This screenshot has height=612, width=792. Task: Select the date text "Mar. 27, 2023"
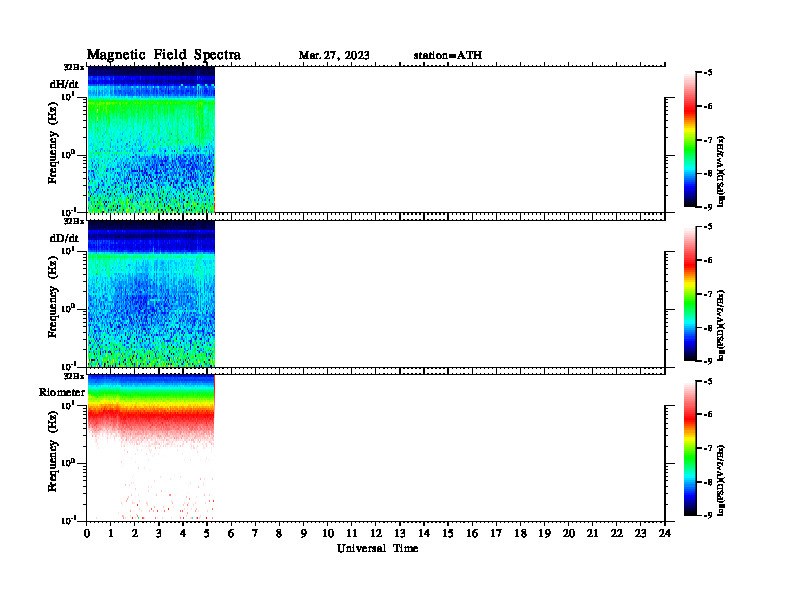(334, 55)
